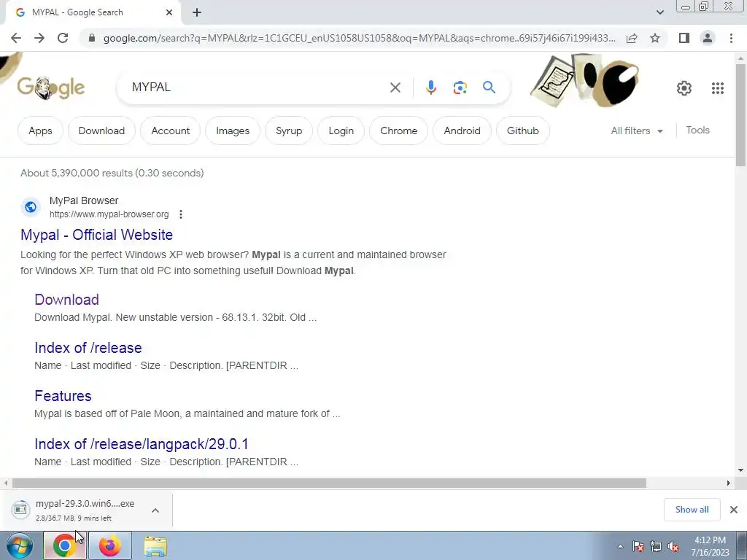Click the scroll-down arrow of vertical scrollbar
This screenshot has width=747, height=560.
741,470
